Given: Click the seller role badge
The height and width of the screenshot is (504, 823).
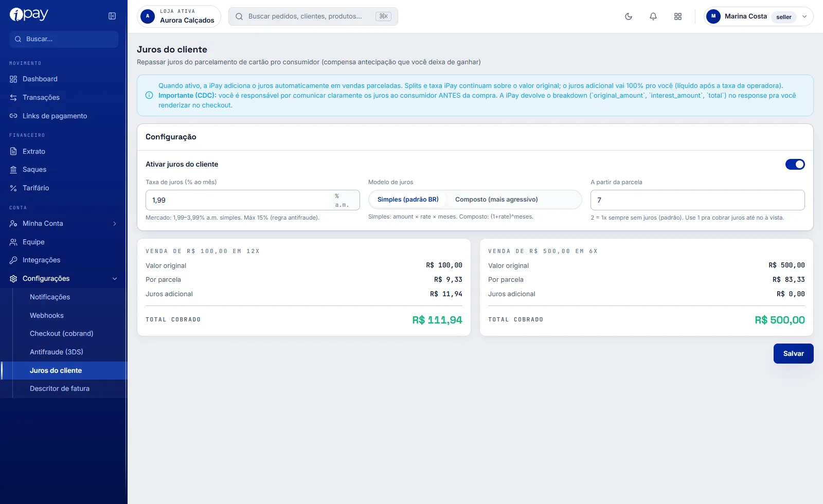Looking at the screenshot, I should pyautogui.click(x=784, y=17).
